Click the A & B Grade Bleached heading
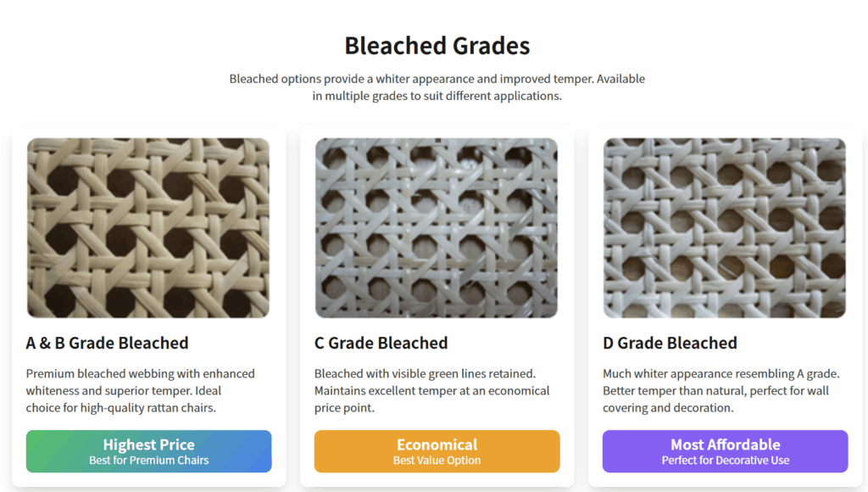868x492 pixels. point(107,344)
